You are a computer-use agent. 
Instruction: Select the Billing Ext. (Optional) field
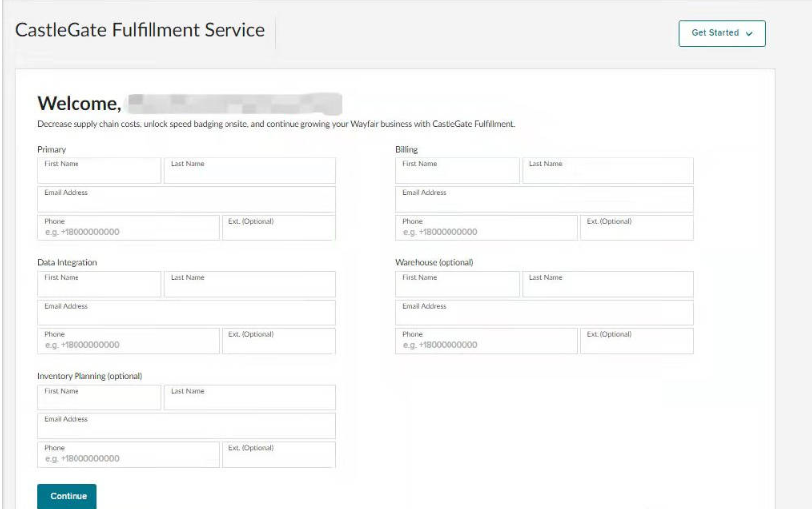point(637,228)
